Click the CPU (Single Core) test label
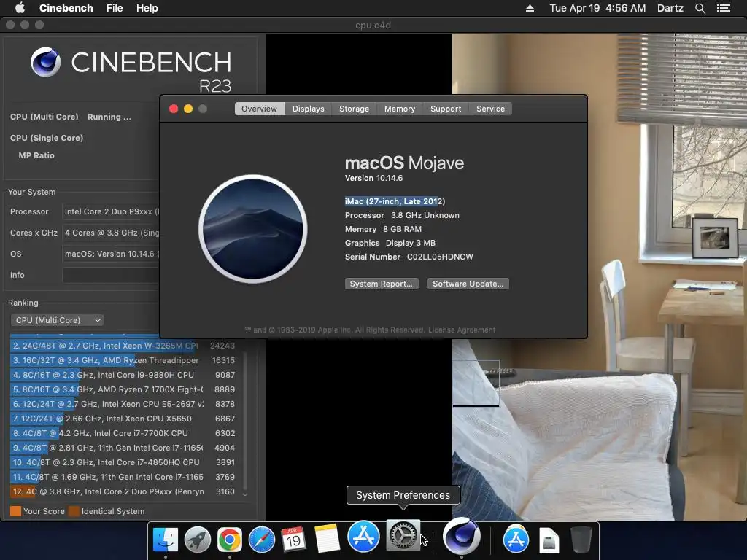The image size is (747, 560). (47, 138)
